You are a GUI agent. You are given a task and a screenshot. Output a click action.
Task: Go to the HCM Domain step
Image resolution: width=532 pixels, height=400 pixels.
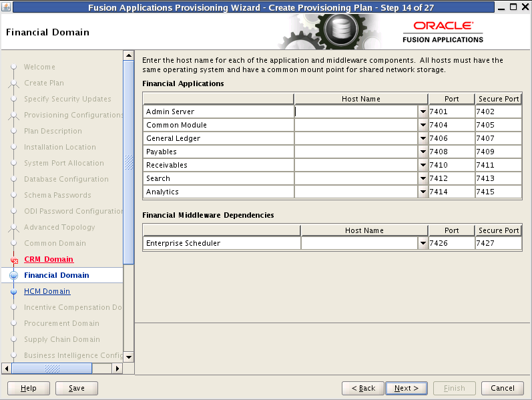pyautogui.click(x=47, y=291)
